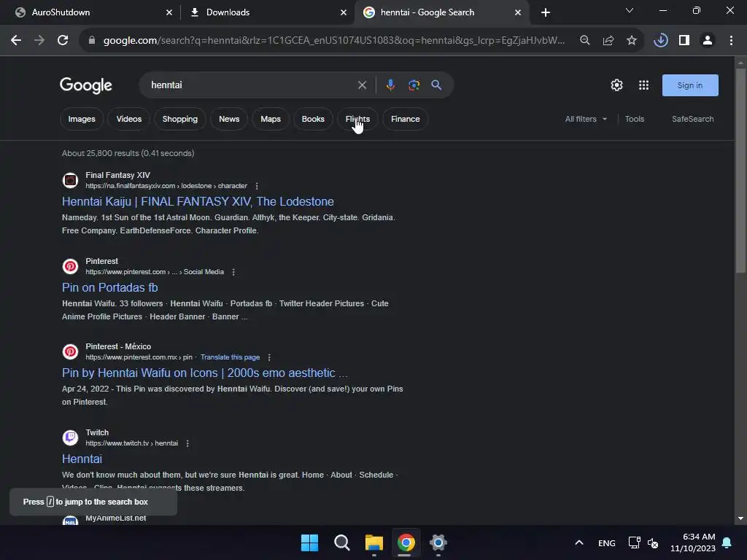Click the Final Fantasy XIV site favicon
This screenshot has width=747, height=560.
coord(70,181)
